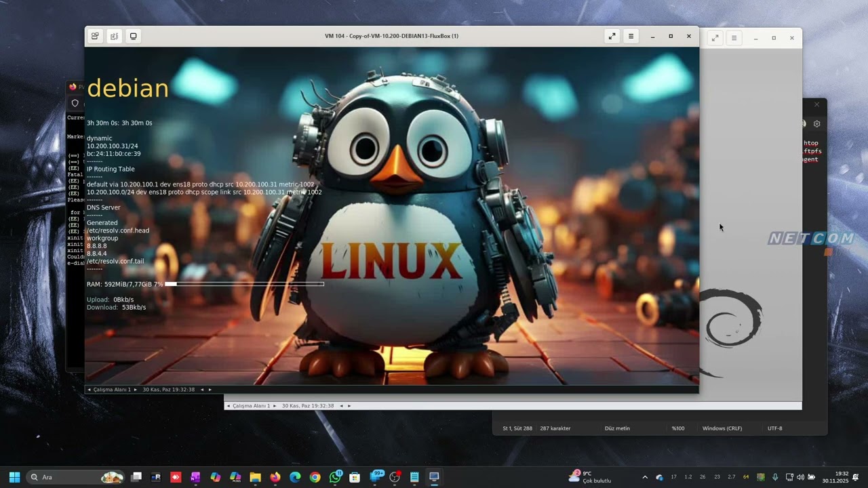Viewport: 868px width, 488px height.
Task: Click the taskbar search box 'Ara'
Action: pyautogui.click(x=77, y=477)
